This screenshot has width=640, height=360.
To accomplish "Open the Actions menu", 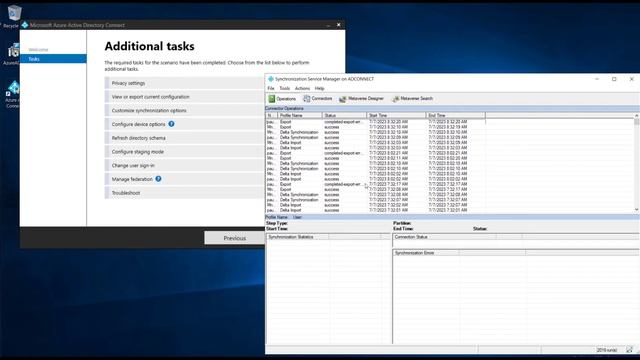I will tap(302, 88).
